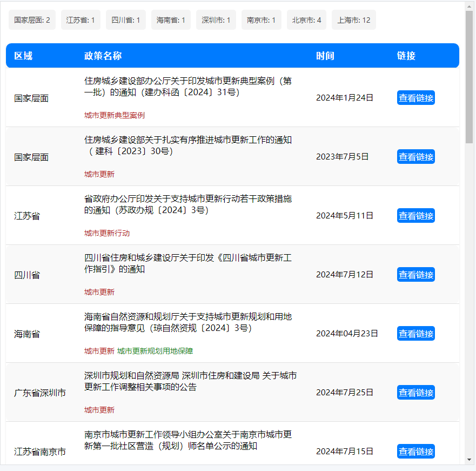Click policy title 深圳市规划和自然资源局 深圳市住房和建设局
476x471 pixels.
(190, 381)
